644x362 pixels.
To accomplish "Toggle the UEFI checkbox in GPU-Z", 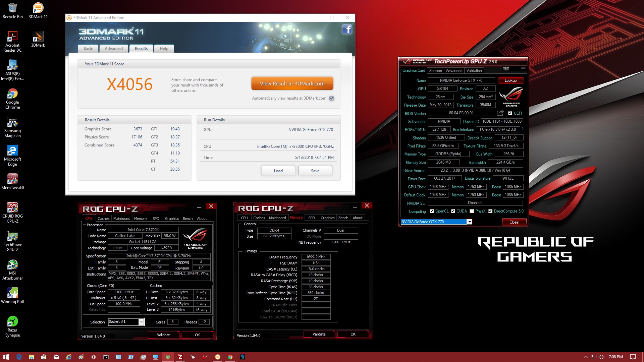I will tap(510, 113).
